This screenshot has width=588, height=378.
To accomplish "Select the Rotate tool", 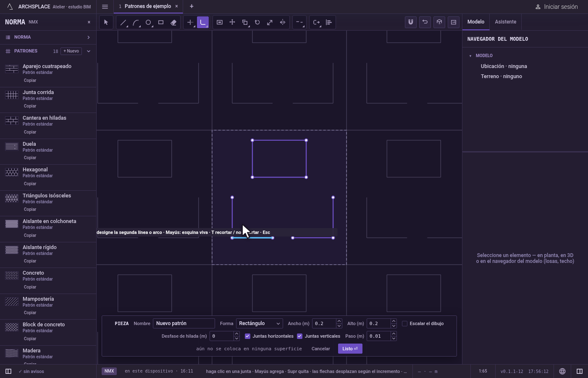I will pyautogui.click(x=257, y=22).
